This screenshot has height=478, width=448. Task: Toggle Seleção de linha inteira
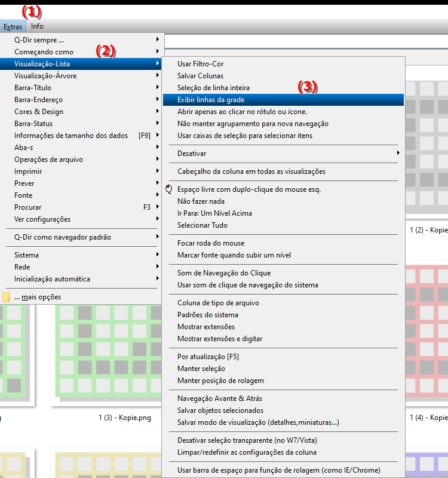coord(283,88)
